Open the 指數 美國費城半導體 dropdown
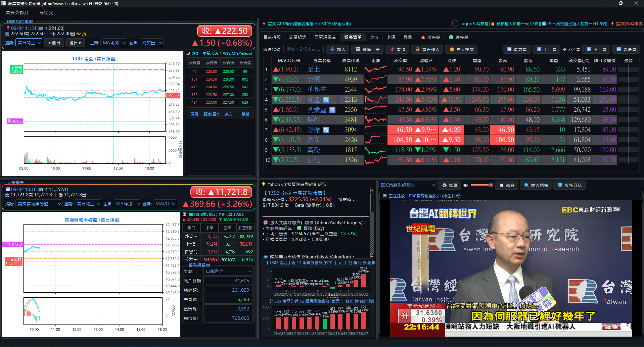 [39, 204]
